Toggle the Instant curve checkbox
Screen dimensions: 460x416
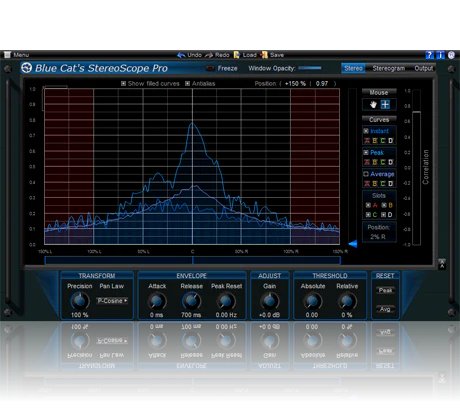coord(366,131)
